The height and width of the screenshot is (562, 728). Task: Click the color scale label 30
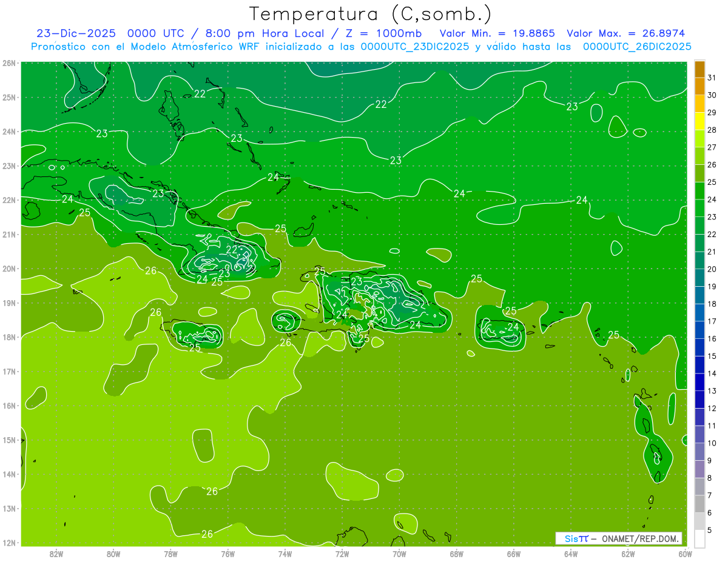712,95
